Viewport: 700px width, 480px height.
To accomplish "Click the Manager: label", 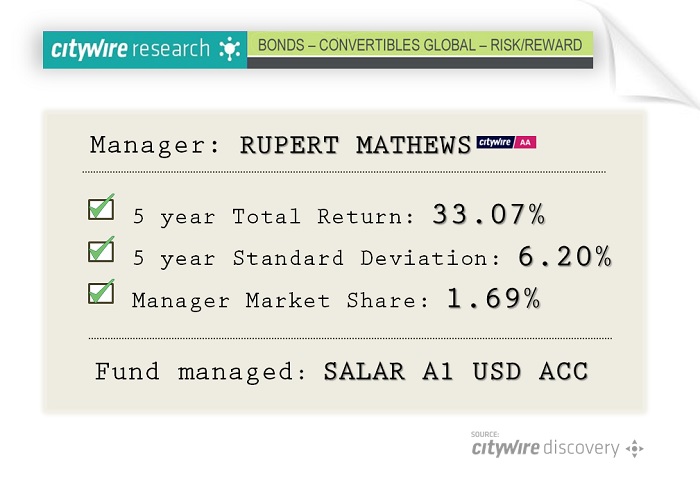I will point(155,146).
